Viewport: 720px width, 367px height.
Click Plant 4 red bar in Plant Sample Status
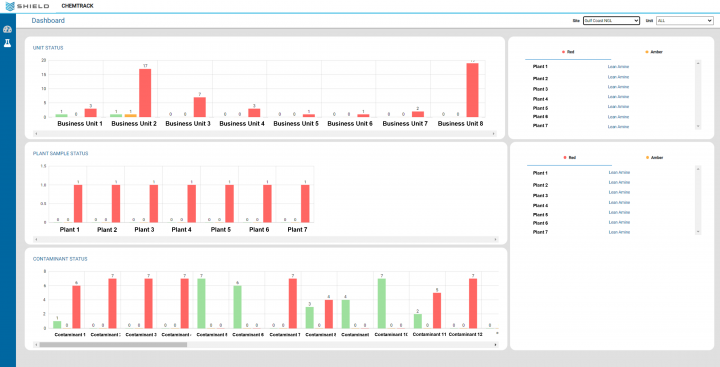(x=191, y=203)
